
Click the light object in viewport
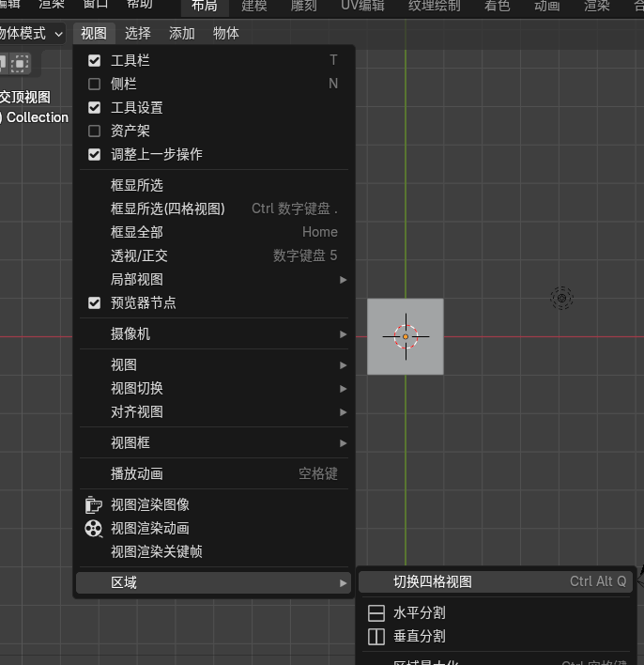pos(561,298)
